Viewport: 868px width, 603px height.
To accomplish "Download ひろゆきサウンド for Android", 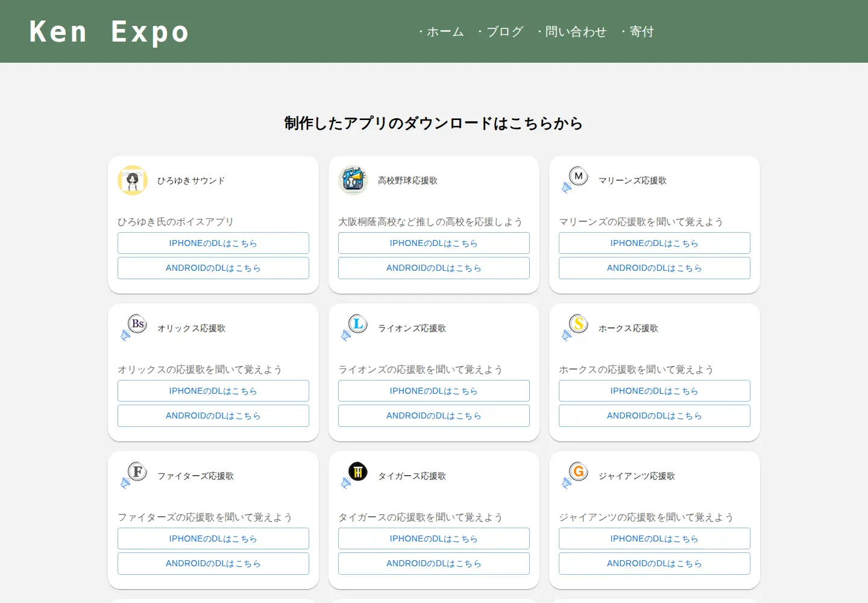I will click(x=213, y=268).
